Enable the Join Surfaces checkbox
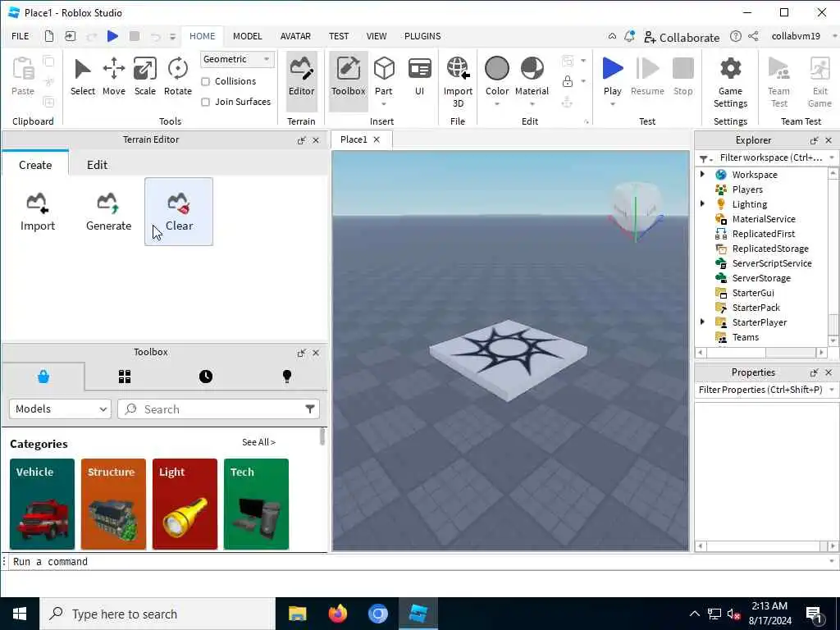 [205, 102]
